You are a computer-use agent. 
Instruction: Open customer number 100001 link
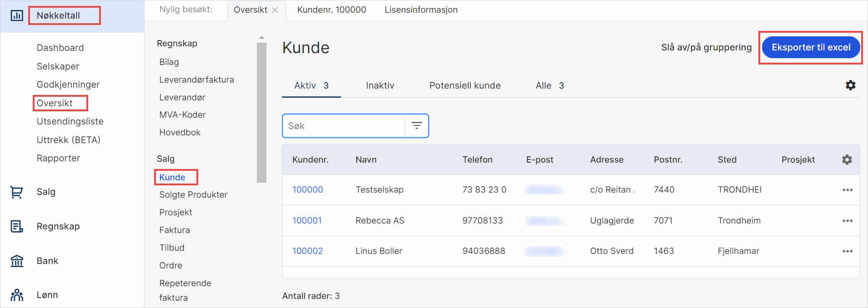coord(307,220)
